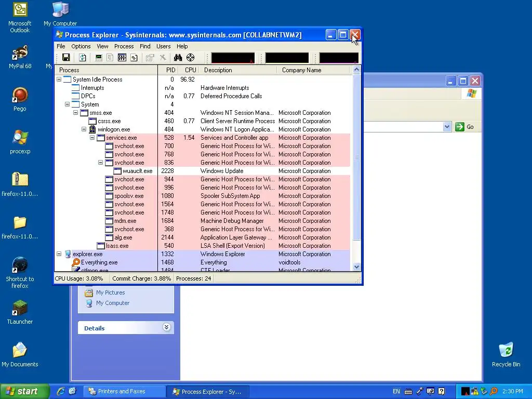Select the procexp desktop icon

[20, 141]
